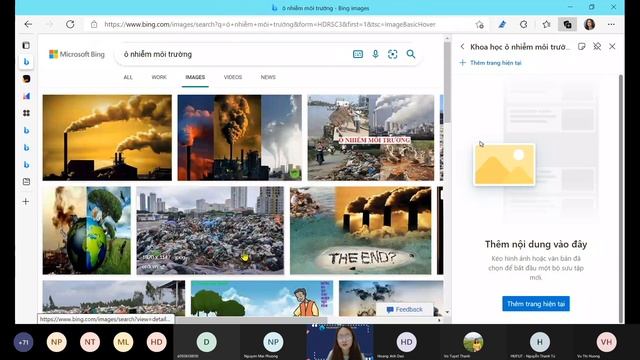The width and height of the screenshot is (640, 360).
Task: Open the half-polluted Earth globe image
Action: (x=87, y=231)
